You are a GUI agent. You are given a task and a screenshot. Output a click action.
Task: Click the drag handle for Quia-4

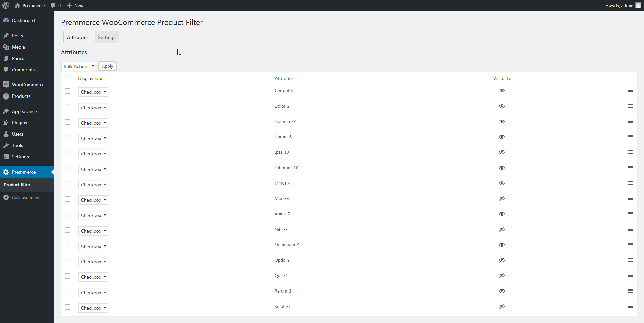(630, 276)
